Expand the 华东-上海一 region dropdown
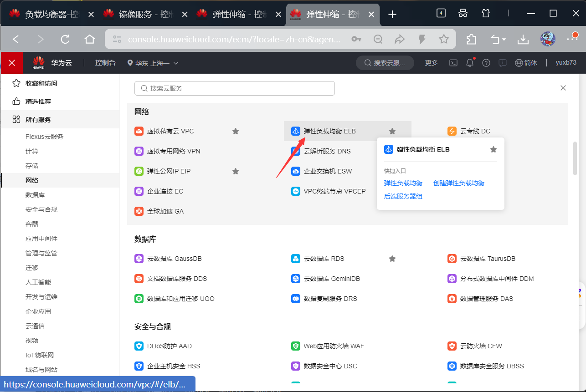The image size is (586, 392). (153, 63)
